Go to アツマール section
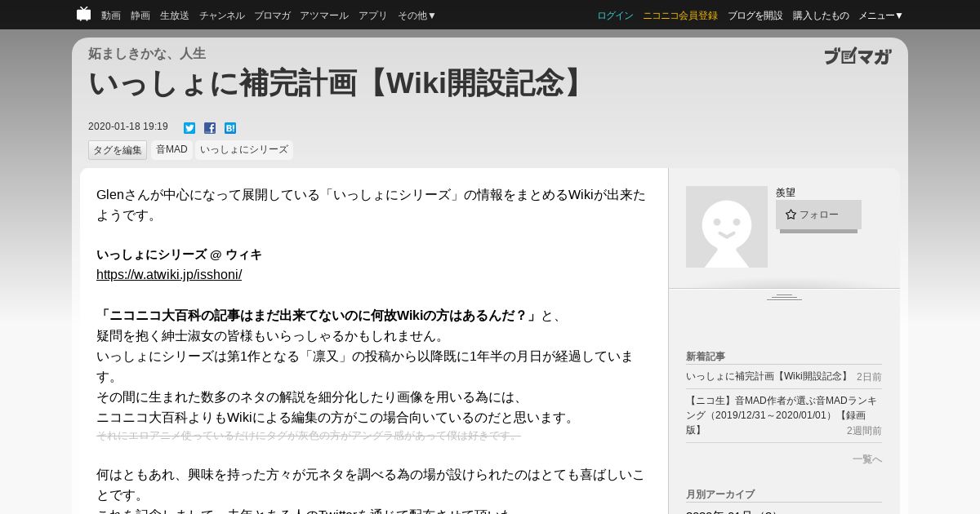This screenshot has width=980, height=514. (x=324, y=16)
